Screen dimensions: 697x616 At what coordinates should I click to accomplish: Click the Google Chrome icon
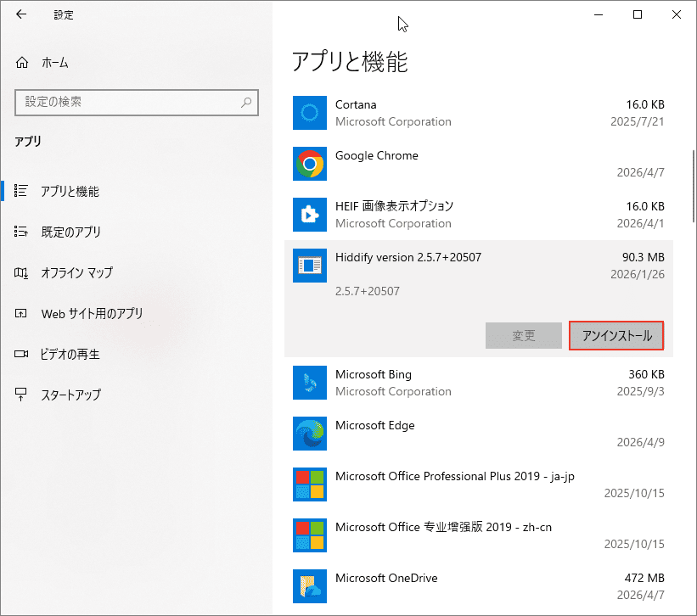(309, 164)
